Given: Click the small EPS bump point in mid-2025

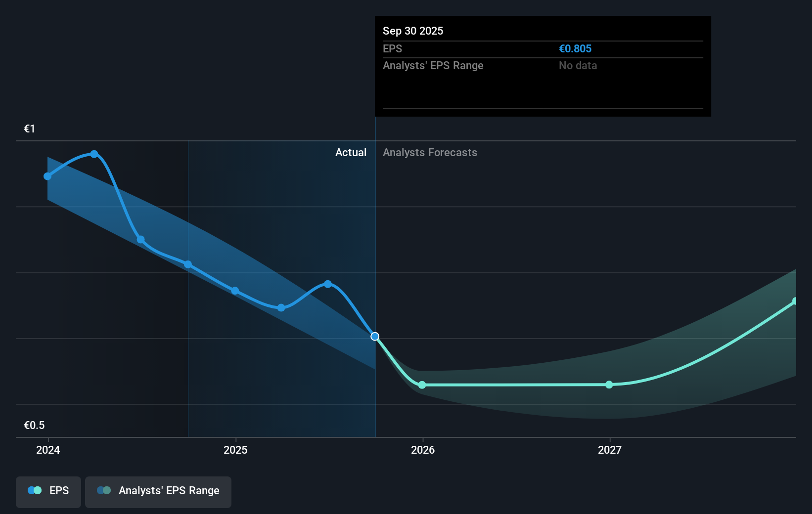Looking at the screenshot, I should point(328,283).
